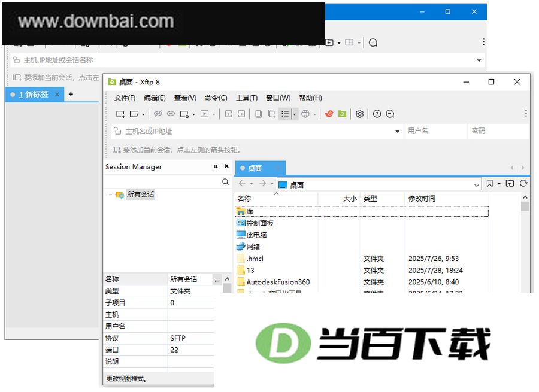
Task: Pin the Session Manager panel
Action: click(x=216, y=166)
